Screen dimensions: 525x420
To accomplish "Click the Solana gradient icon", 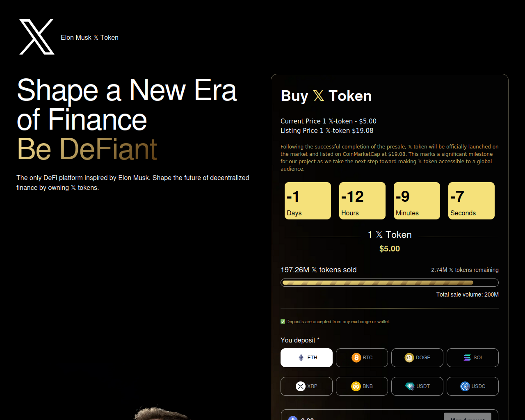I will [467, 358].
